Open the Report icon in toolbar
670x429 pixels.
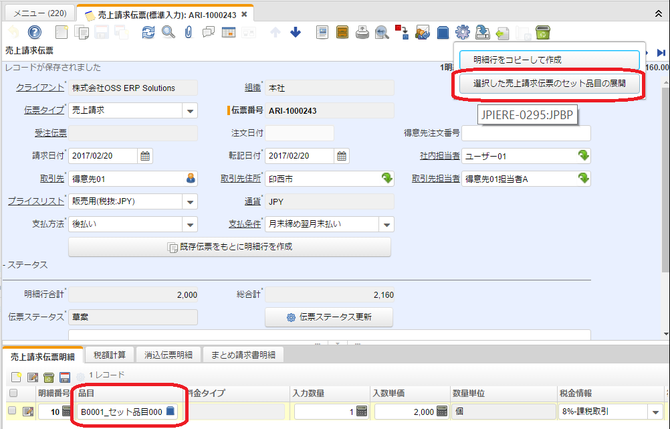[322, 32]
